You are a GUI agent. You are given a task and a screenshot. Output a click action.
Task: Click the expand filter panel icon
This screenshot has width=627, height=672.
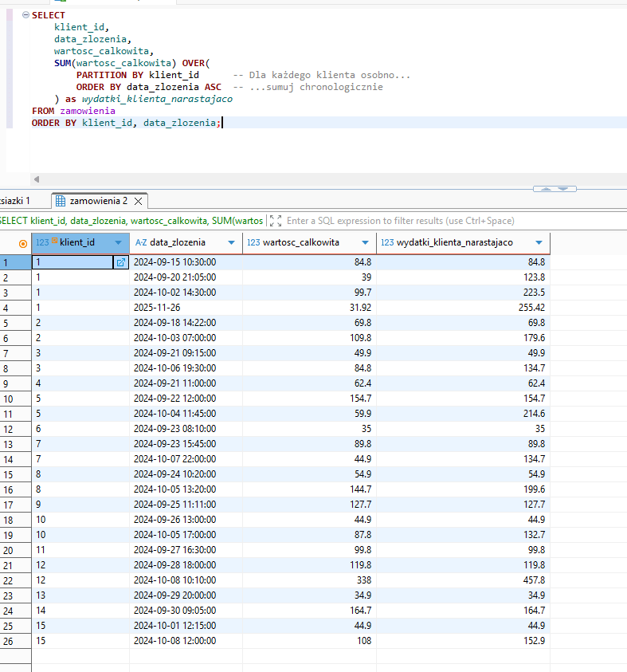[276, 221]
